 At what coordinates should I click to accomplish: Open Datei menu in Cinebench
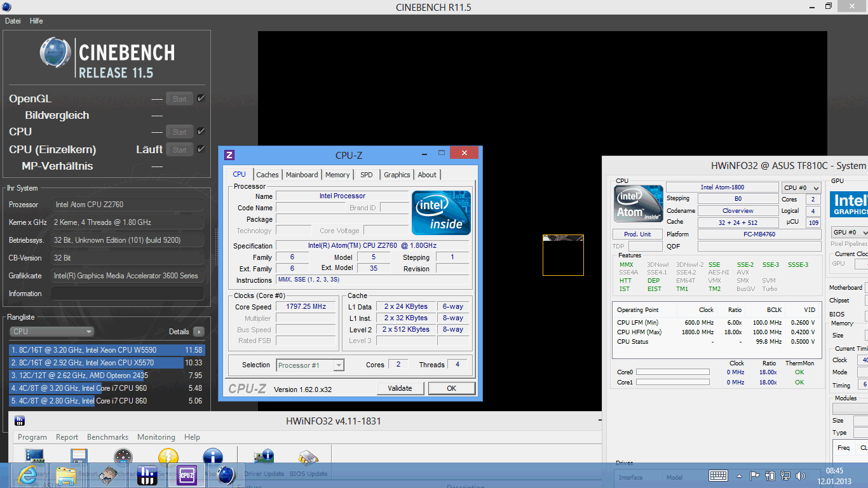point(13,21)
